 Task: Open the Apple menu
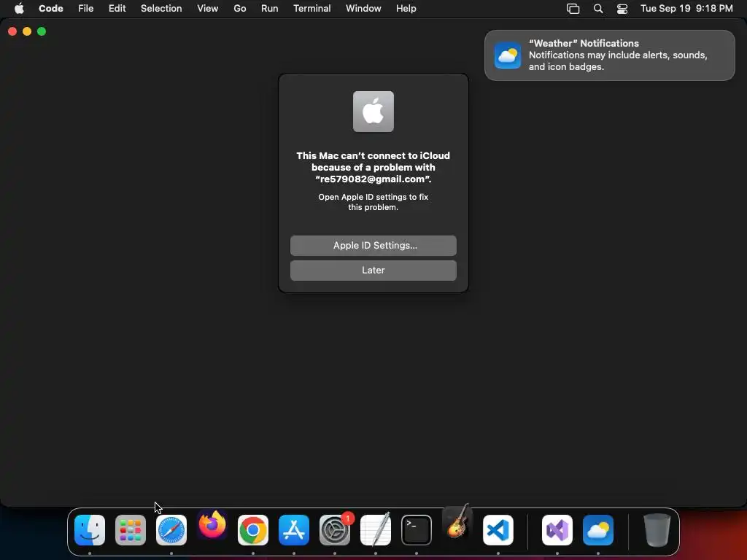(19, 8)
